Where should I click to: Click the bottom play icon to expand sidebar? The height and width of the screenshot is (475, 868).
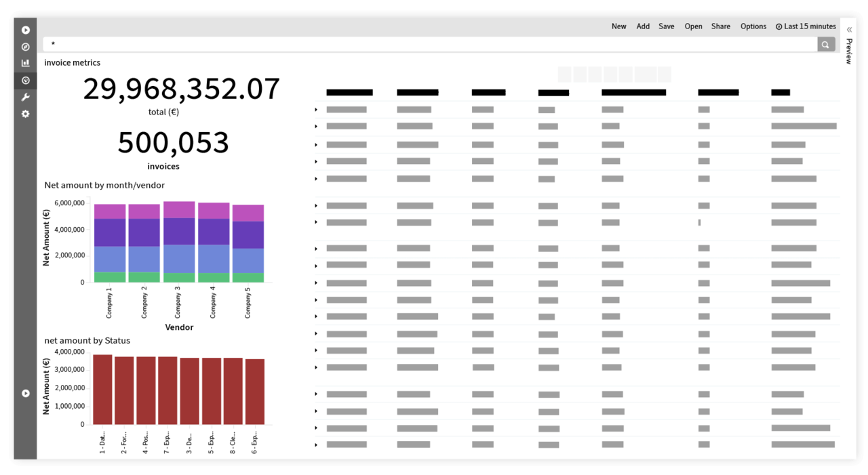tap(26, 393)
